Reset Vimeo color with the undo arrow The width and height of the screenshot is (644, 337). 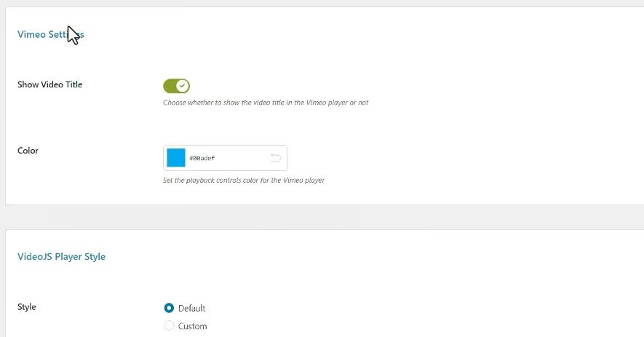[276, 158]
